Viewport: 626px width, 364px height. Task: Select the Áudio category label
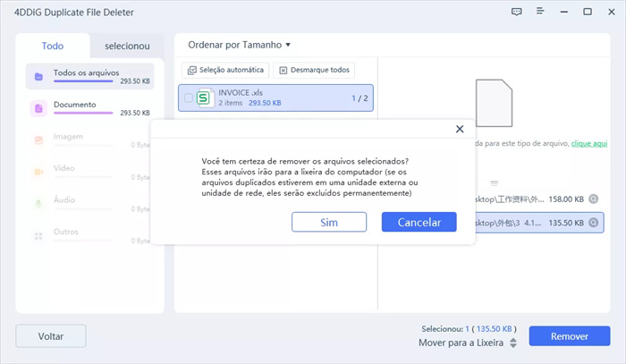(x=64, y=200)
